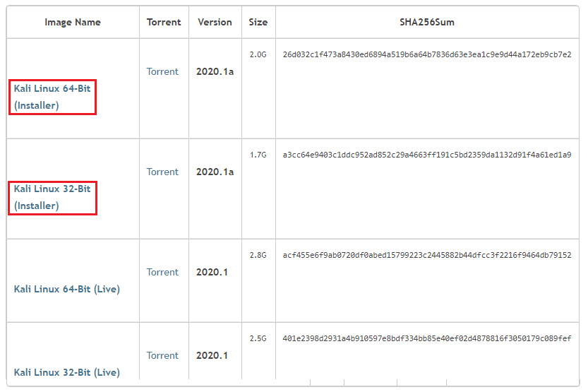Image resolution: width=588 pixels, height=392 pixels.
Task: Click the 1.7G size cell
Action: click(258, 155)
